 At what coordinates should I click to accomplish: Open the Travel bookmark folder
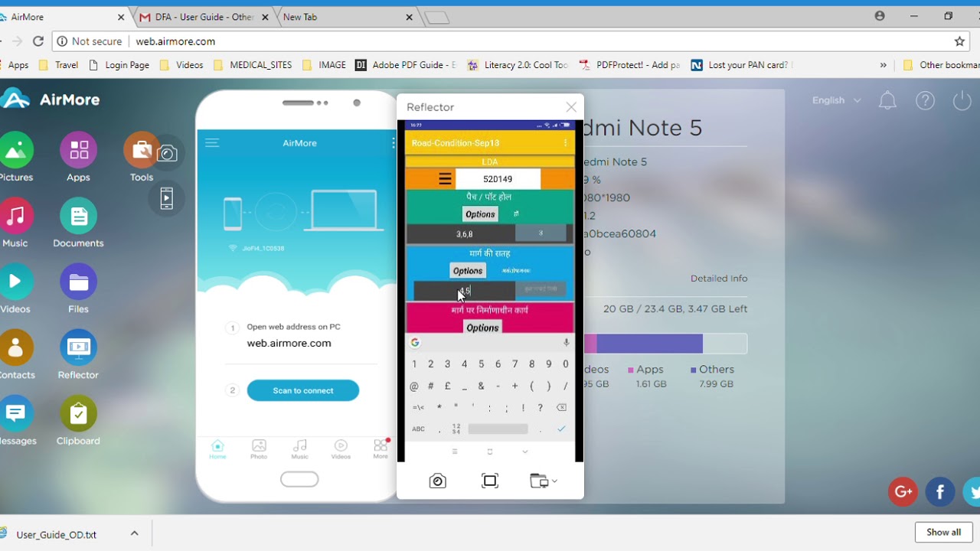tap(58, 65)
